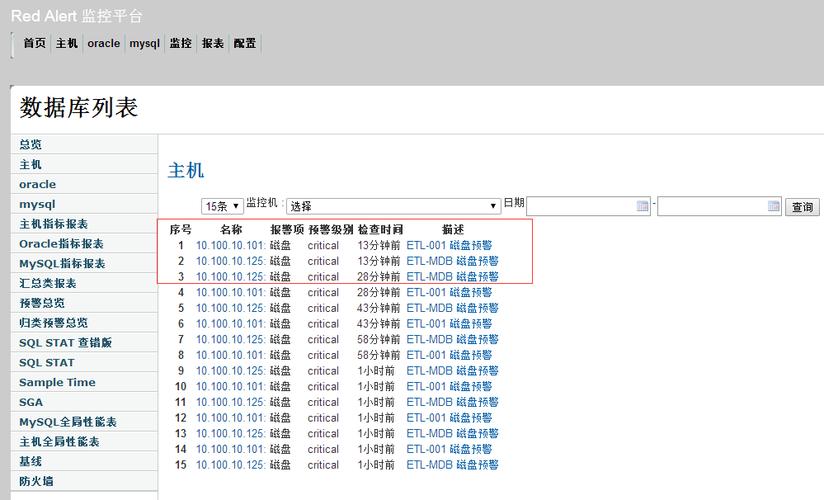Click the 预警级别 column header
The height and width of the screenshot is (500, 824).
pos(331,230)
